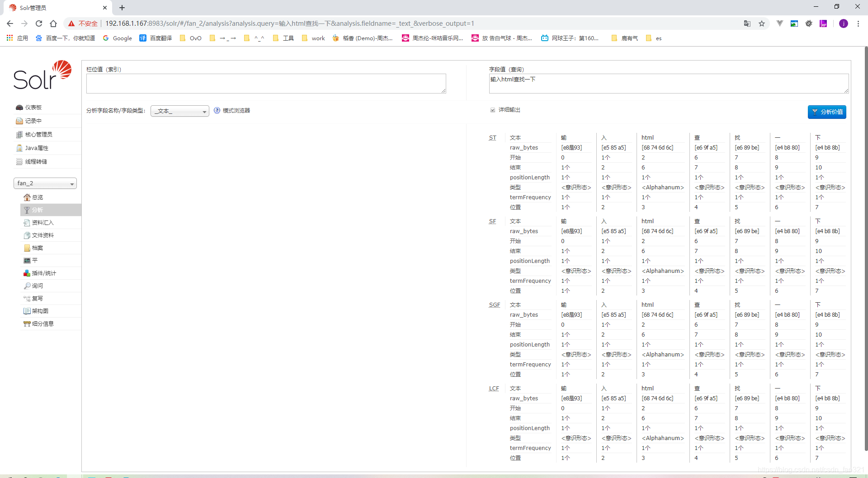Click the SGF row positionLength label
The image size is (868, 478).
530,345
